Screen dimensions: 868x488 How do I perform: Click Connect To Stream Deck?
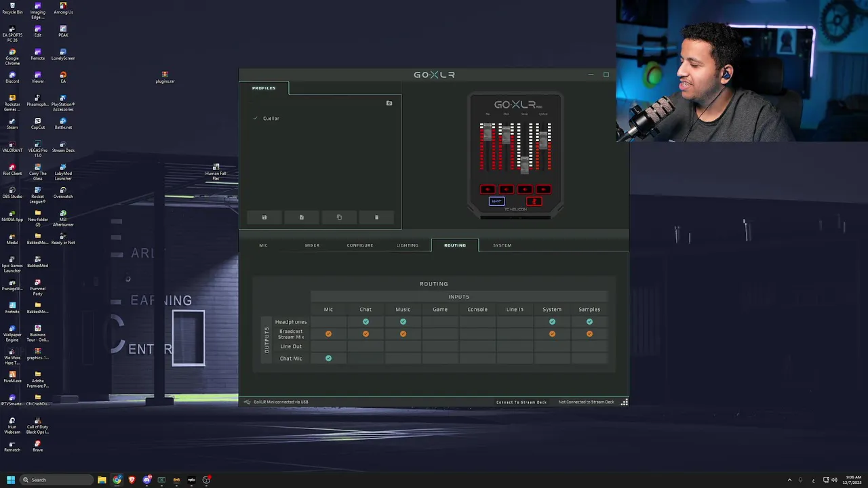click(x=521, y=403)
